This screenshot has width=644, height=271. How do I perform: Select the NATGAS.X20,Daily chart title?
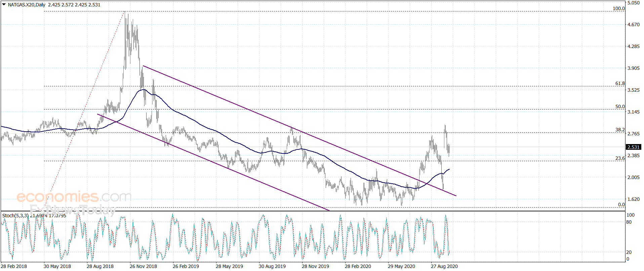pos(26,5)
